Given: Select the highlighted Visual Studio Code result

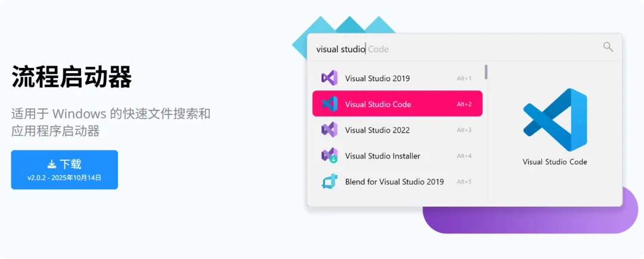Looking at the screenshot, I should click(x=397, y=104).
